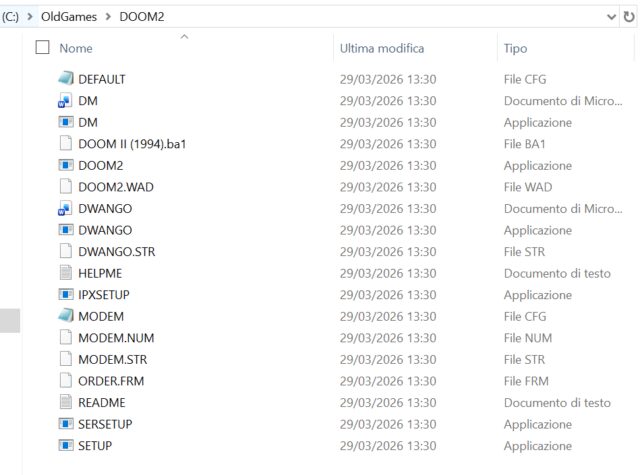Sort by Ultima modifica column header

click(x=382, y=48)
